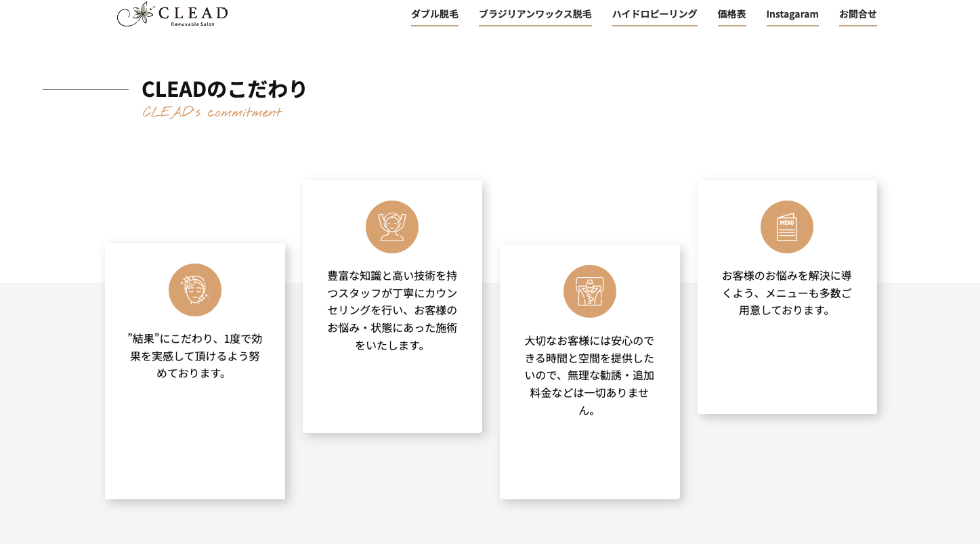The height and width of the screenshot is (544, 980).
Task: Open the 価格表 price list link
Action: click(731, 14)
